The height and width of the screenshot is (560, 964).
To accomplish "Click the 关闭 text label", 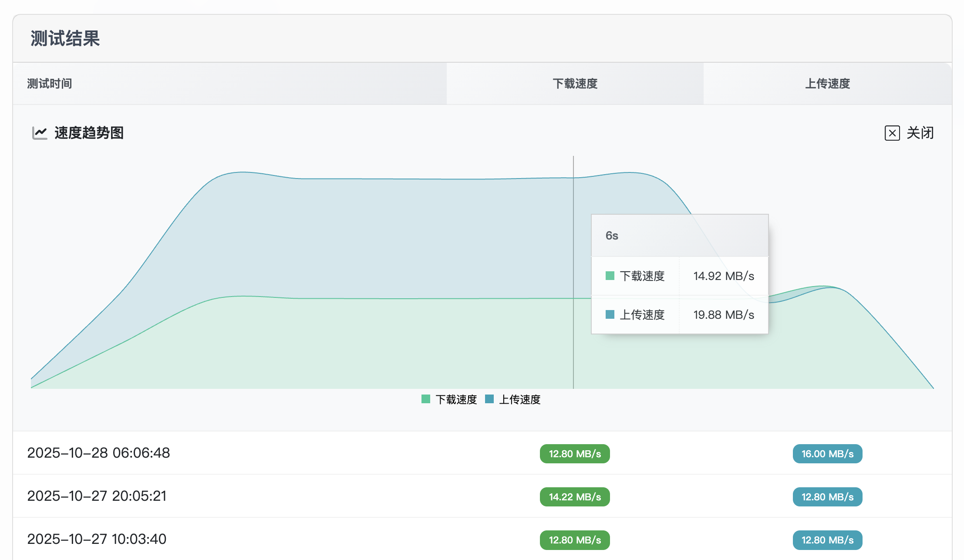I will (920, 133).
